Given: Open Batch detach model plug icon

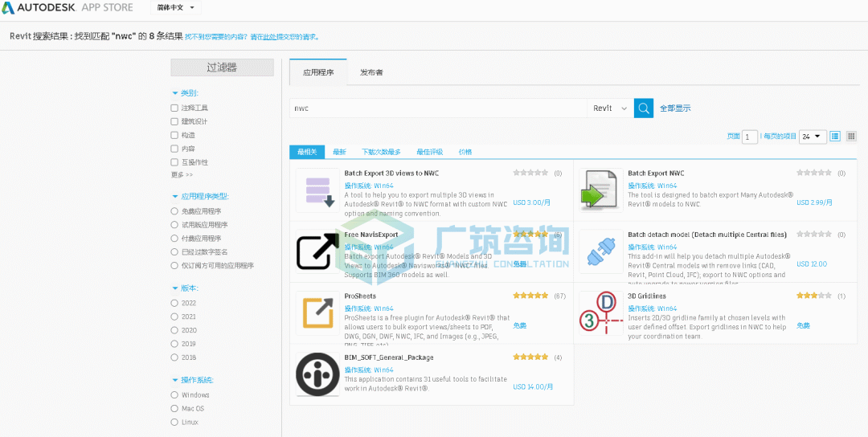Looking at the screenshot, I should tap(600, 251).
